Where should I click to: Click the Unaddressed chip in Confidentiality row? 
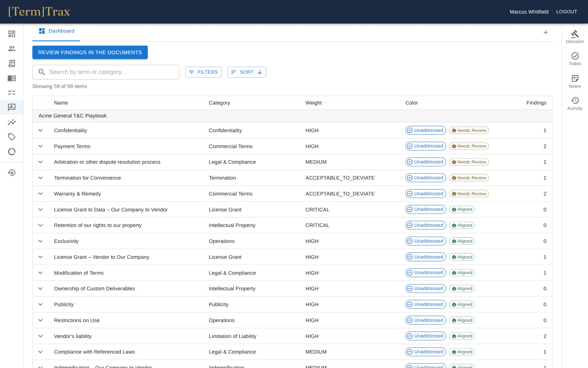point(426,130)
